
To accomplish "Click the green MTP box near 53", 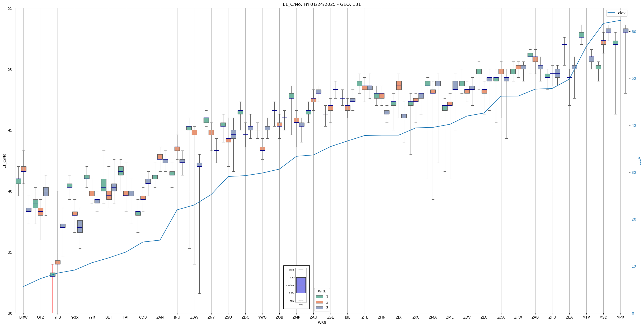I will click(581, 35).
